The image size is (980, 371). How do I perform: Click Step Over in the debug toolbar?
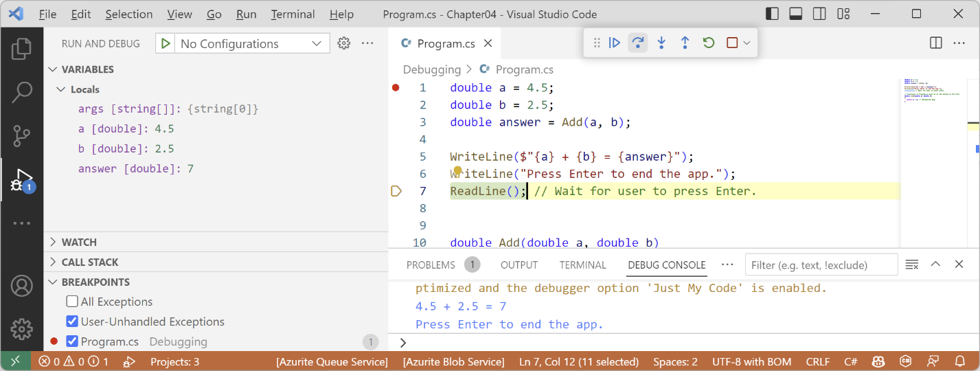tap(638, 43)
